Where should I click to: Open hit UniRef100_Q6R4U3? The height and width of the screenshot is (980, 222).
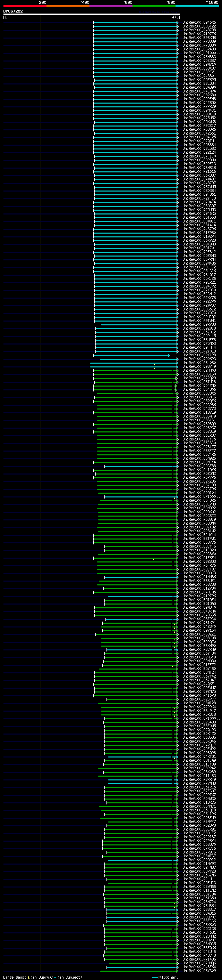click(x=199, y=49)
